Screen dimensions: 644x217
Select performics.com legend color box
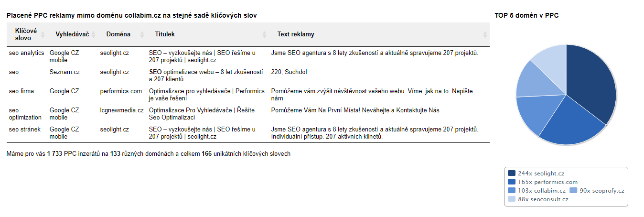[512, 182]
